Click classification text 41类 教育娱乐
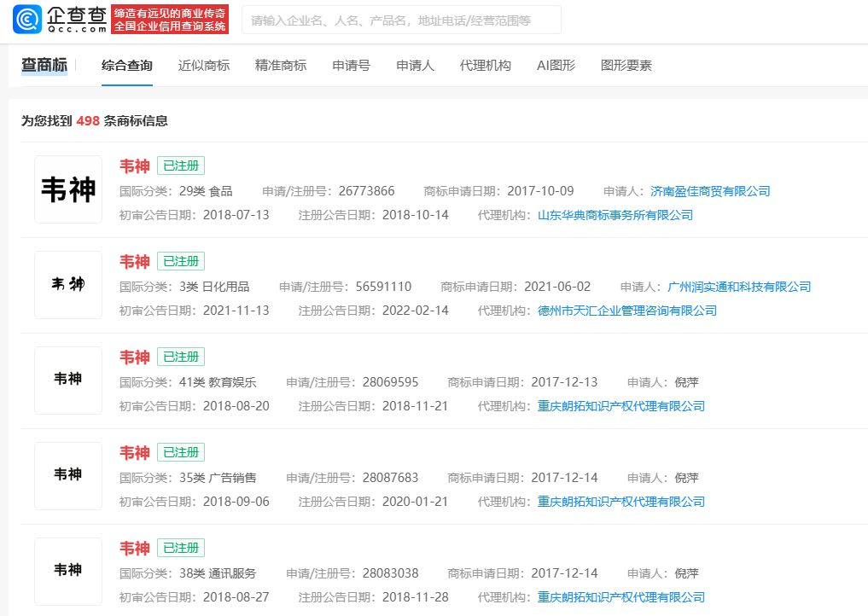Image resolution: width=868 pixels, height=616 pixels. tap(218, 382)
